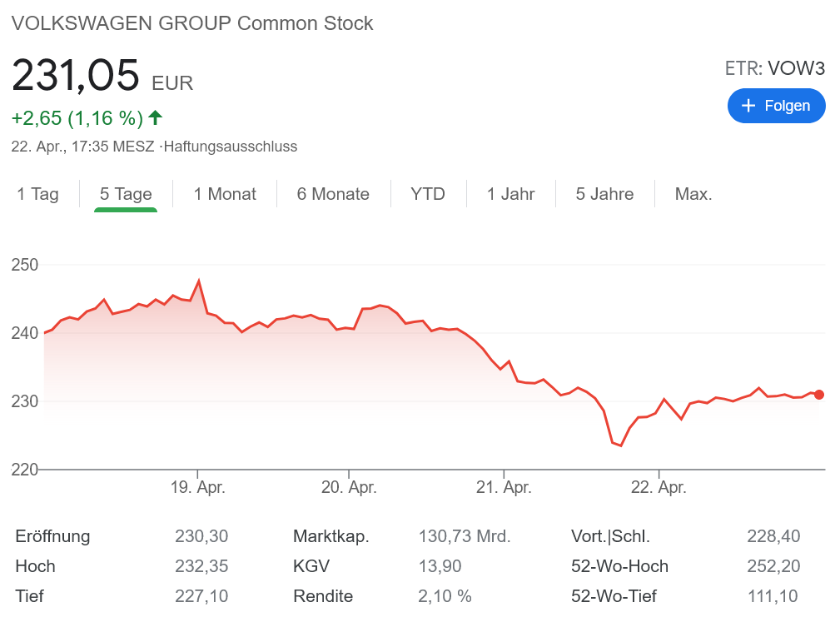
Task: Select the Max. time range tab
Action: 693,194
